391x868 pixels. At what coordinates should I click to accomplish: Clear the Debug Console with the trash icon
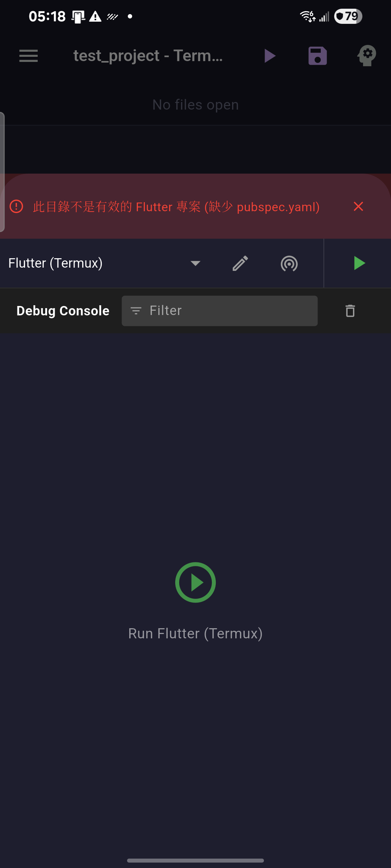click(x=349, y=310)
